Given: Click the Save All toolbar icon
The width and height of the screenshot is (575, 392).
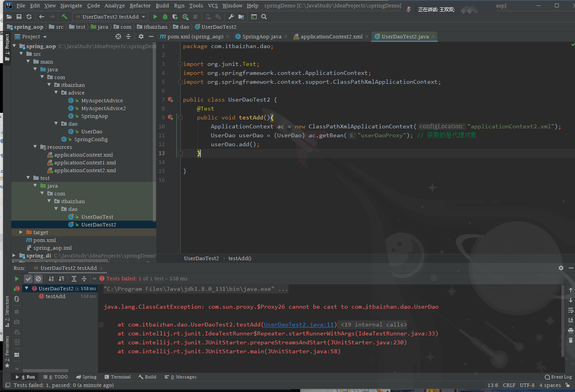Looking at the screenshot, I should (x=19, y=17).
